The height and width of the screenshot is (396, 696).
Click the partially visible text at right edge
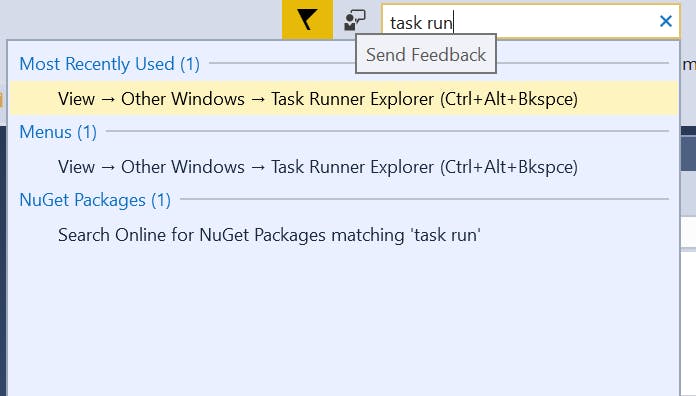[689, 64]
